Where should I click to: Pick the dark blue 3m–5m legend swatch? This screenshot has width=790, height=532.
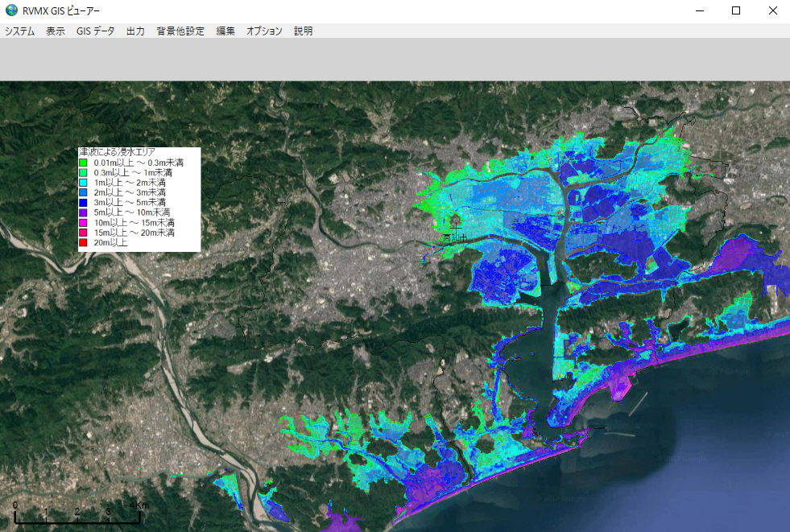point(83,203)
